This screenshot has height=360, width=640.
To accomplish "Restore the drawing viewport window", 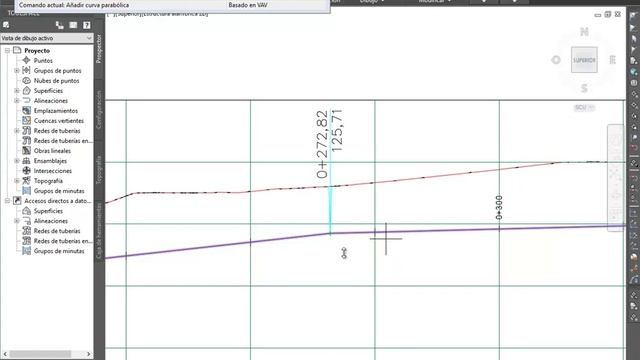I will [x=607, y=14].
